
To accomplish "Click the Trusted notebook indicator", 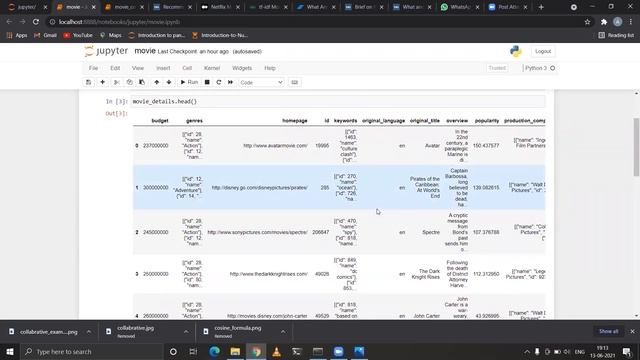I will coord(497,68).
